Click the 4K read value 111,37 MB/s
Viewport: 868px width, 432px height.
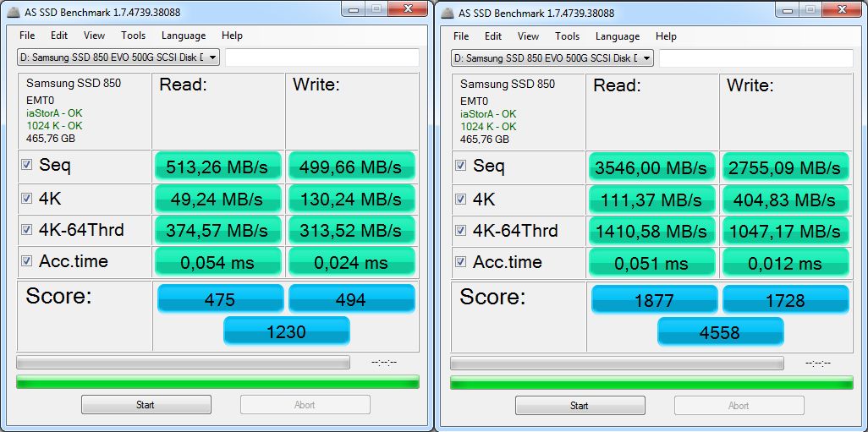click(x=652, y=200)
